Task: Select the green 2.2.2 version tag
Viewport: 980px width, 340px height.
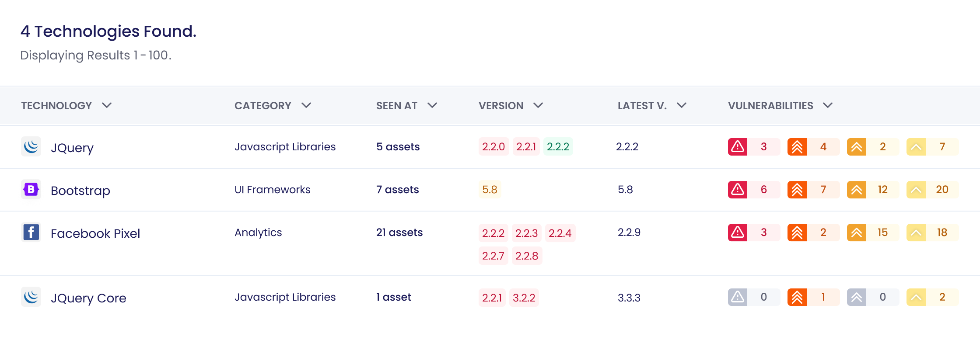Action: pos(558,147)
